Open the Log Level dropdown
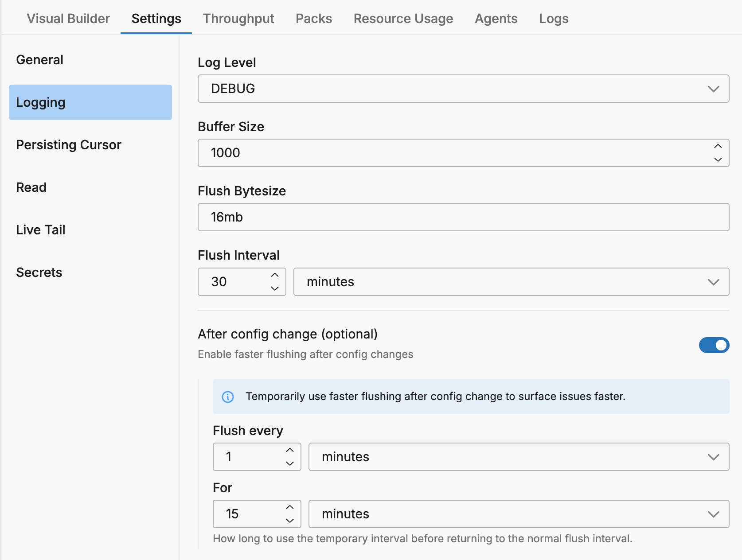 463,89
